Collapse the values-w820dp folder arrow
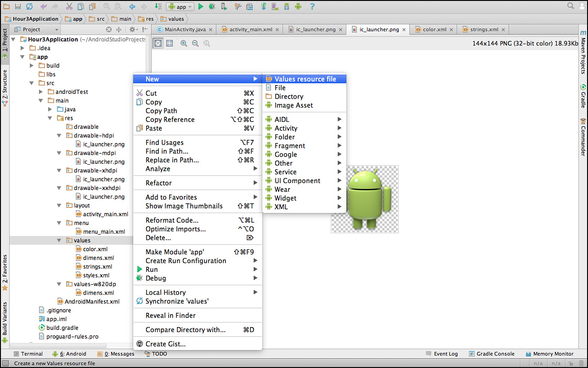The height and width of the screenshot is (368, 588). tap(59, 284)
